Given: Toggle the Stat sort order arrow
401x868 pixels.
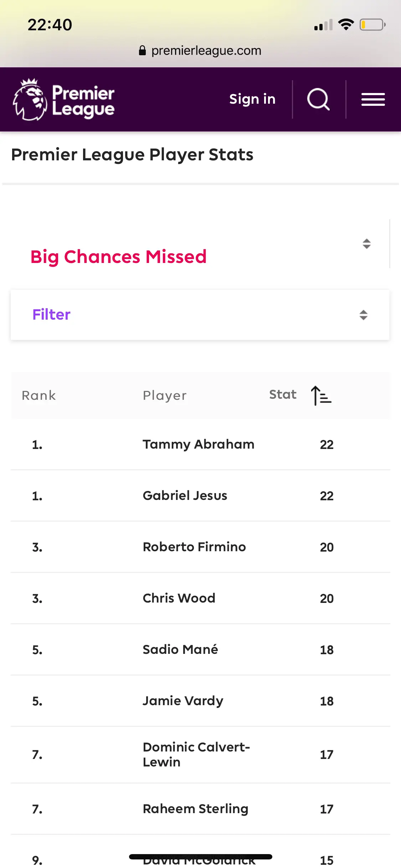Looking at the screenshot, I should click(321, 396).
